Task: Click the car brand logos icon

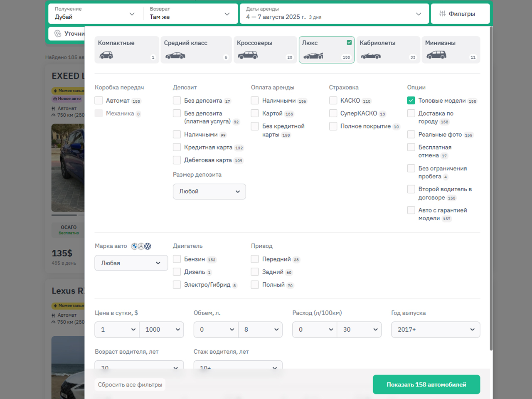Action: click(x=141, y=246)
